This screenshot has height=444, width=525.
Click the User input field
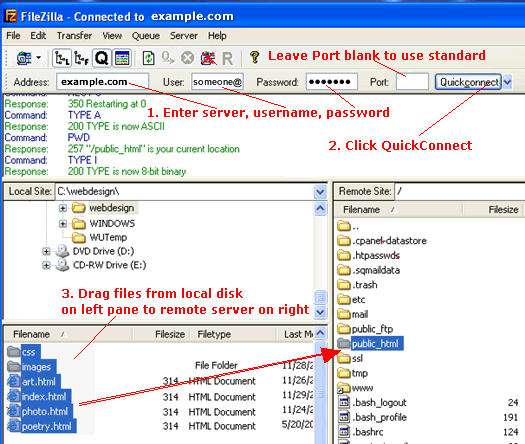[x=217, y=82]
